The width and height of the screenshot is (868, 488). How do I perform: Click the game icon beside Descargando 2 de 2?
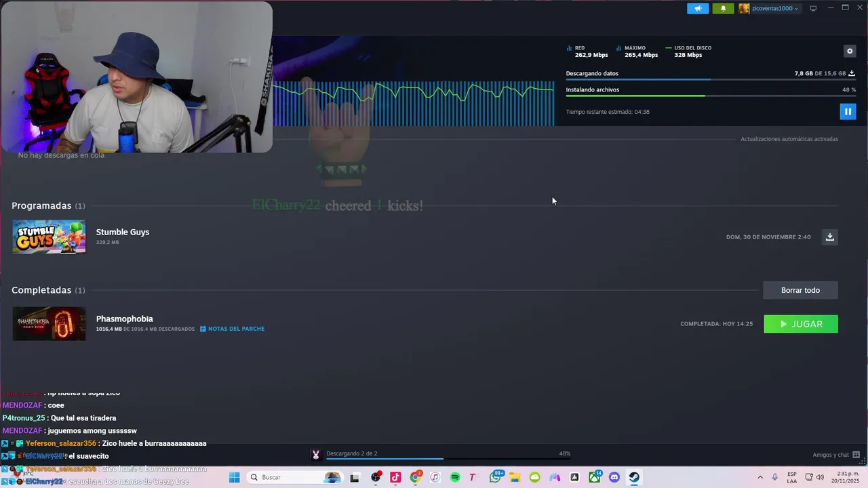[315, 454]
